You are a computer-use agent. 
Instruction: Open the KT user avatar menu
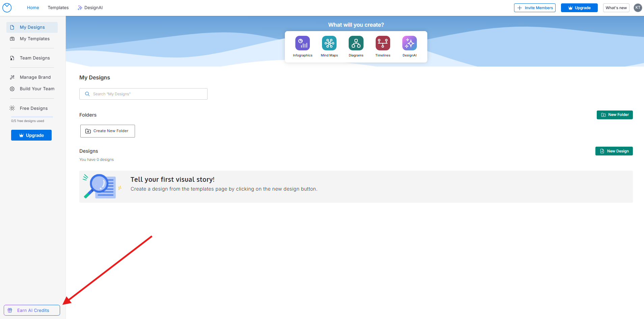click(x=638, y=8)
